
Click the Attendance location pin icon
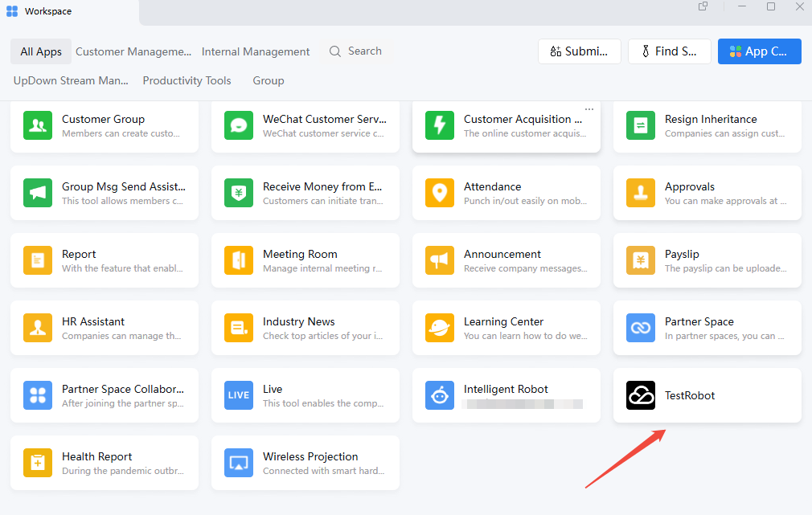coord(440,193)
